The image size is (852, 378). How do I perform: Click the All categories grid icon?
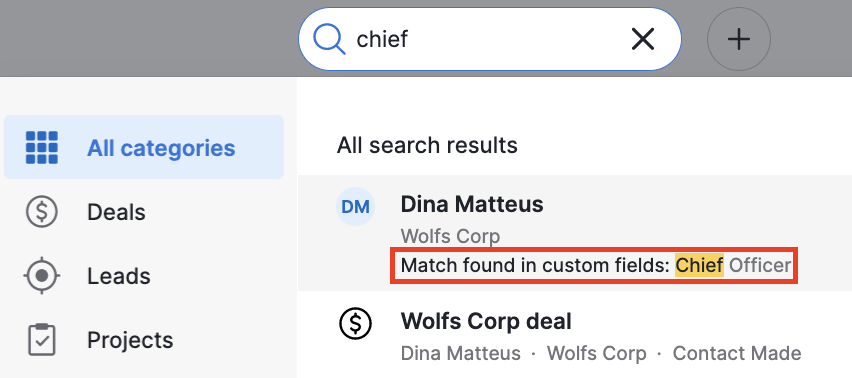42,147
